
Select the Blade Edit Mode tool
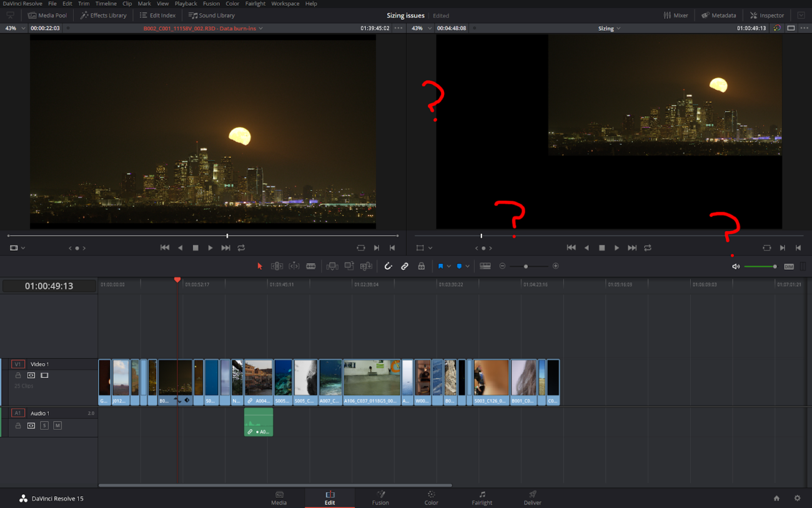tap(310, 266)
